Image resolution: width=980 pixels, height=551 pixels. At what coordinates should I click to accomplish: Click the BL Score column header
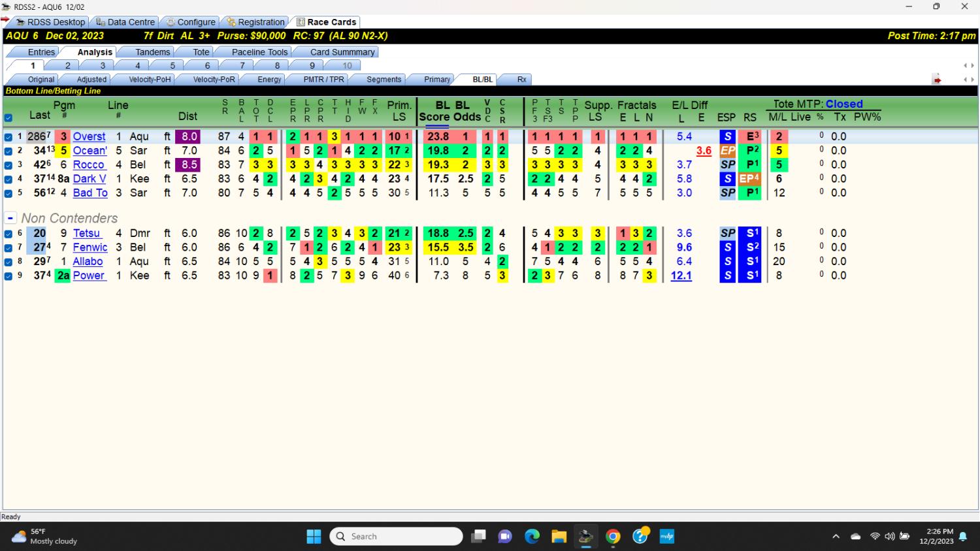[434, 111]
